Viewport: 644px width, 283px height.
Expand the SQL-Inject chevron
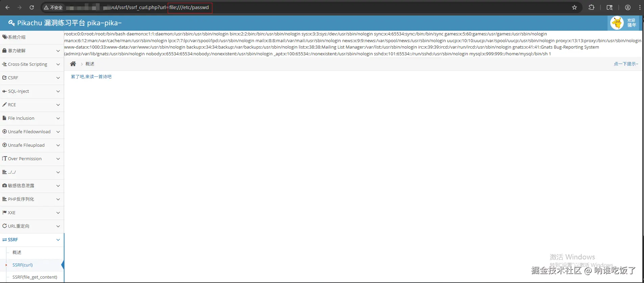(x=58, y=91)
